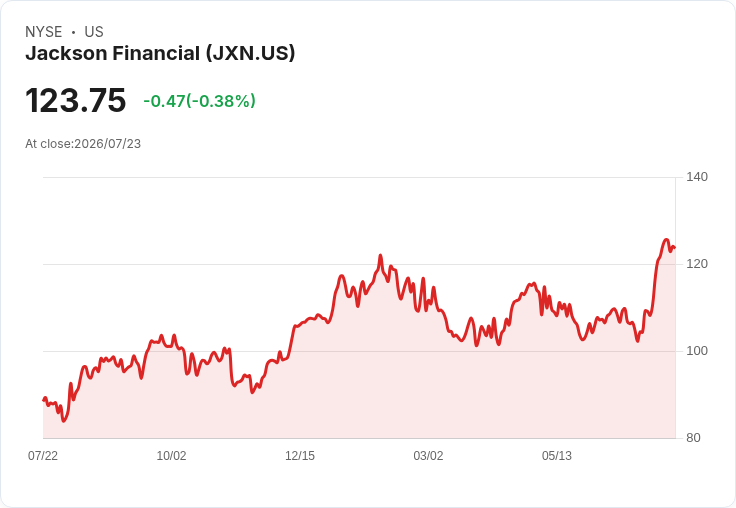Click the 120 y-axis label
The width and height of the screenshot is (736, 508).
tap(697, 264)
